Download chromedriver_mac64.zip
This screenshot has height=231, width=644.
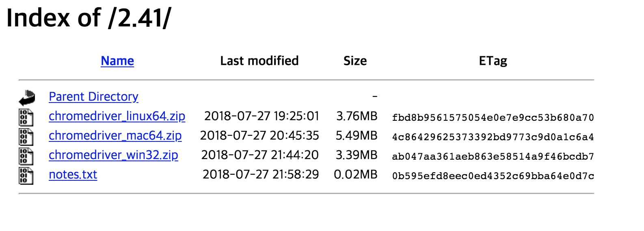click(x=115, y=135)
